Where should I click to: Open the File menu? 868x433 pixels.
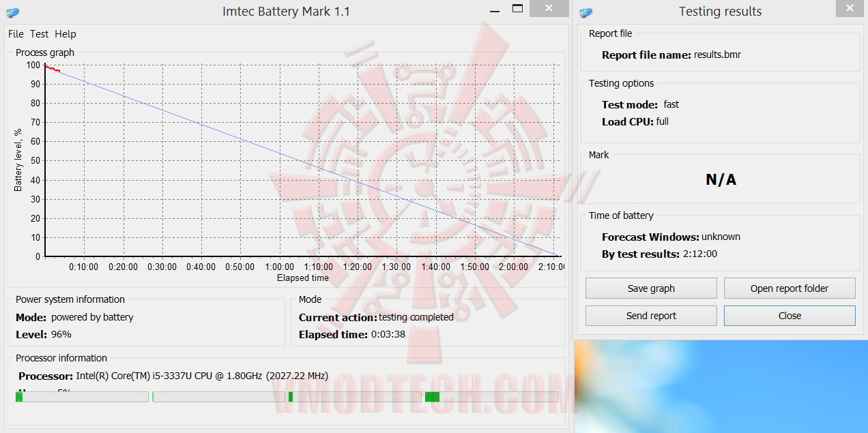click(x=16, y=34)
